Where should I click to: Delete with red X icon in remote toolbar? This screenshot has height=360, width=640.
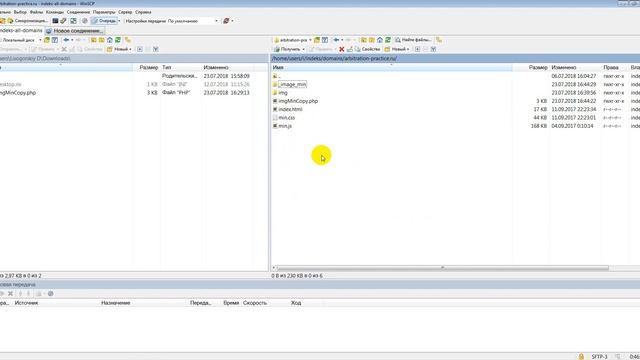[342, 49]
